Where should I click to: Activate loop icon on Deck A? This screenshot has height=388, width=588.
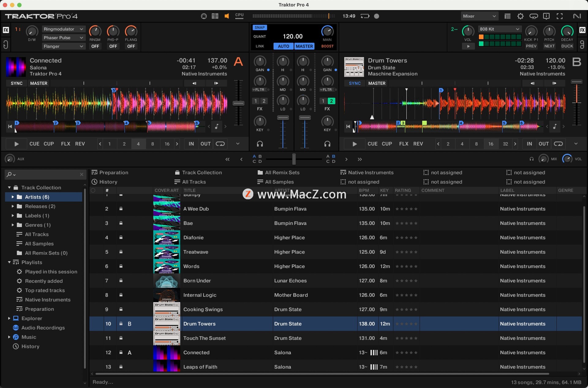point(220,144)
